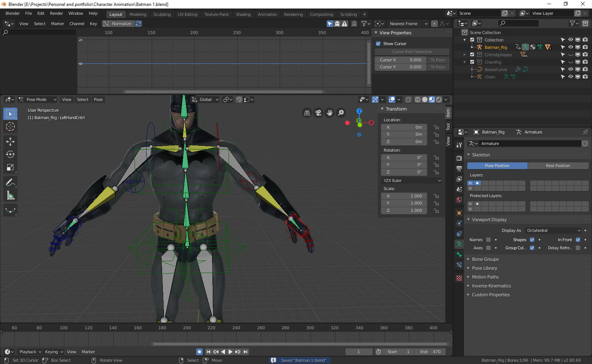Image resolution: width=592 pixels, height=364 pixels.
Task: Toggle the Normalize button in graph editor
Action: pyautogui.click(x=118, y=24)
